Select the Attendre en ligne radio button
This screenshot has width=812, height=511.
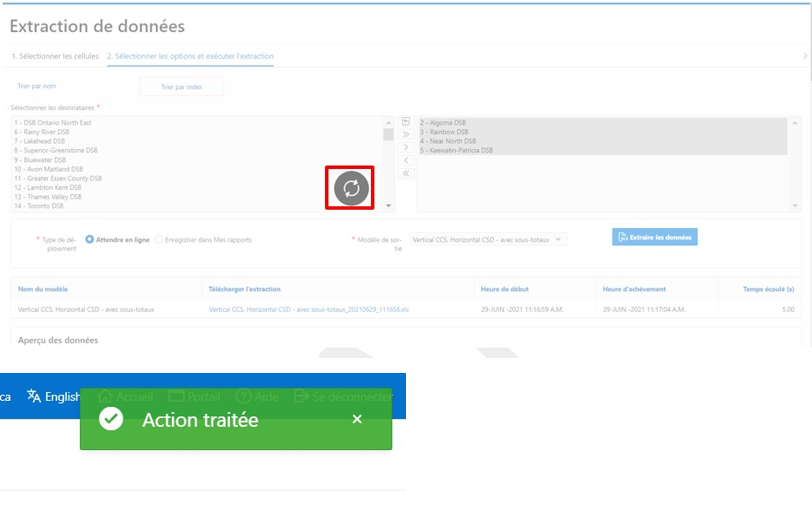click(90, 239)
